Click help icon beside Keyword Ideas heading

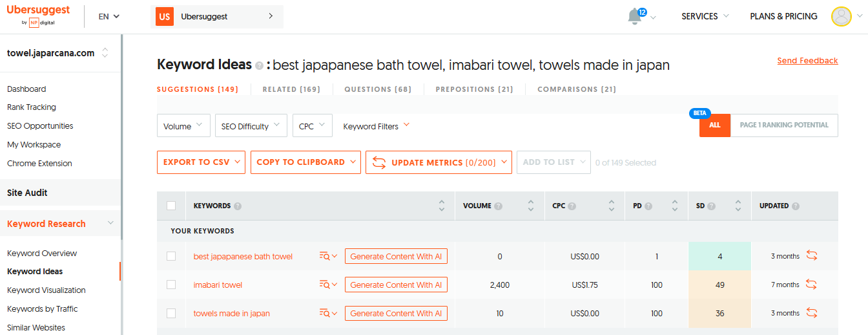tap(259, 66)
